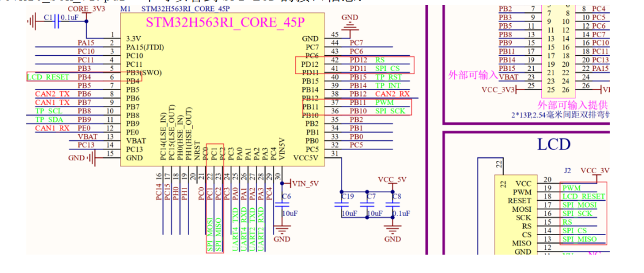Select the VIN_5V power label
The height and width of the screenshot is (273, 644).
(x=305, y=184)
